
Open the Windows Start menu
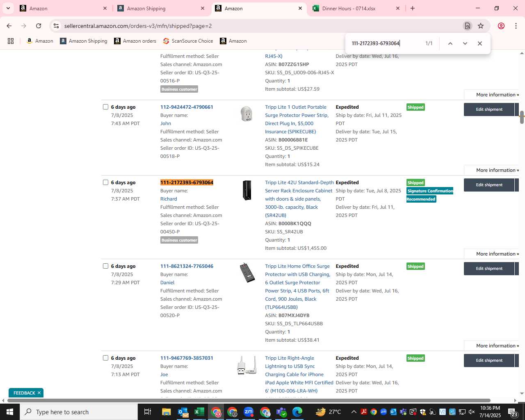point(10,412)
